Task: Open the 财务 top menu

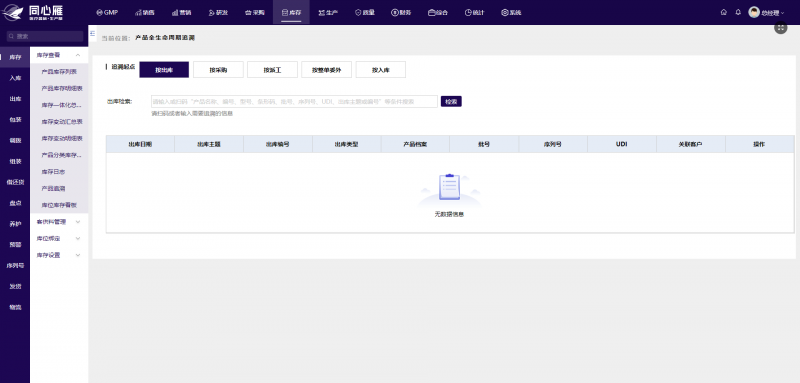Action: pyautogui.click(x=401, y=12)
